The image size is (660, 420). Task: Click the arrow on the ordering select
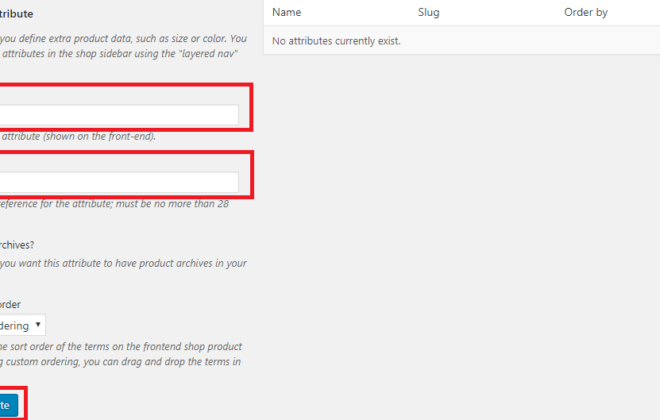[x=38, y=324]
